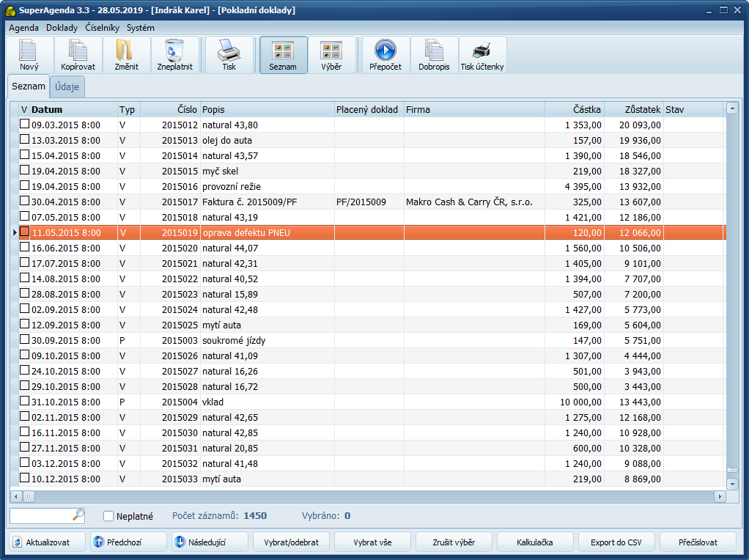Image resolution: width=749 pixels, height=560 pixels.
Task: Click the vertical scrollbar up arrow
Action: coord(732,108)
